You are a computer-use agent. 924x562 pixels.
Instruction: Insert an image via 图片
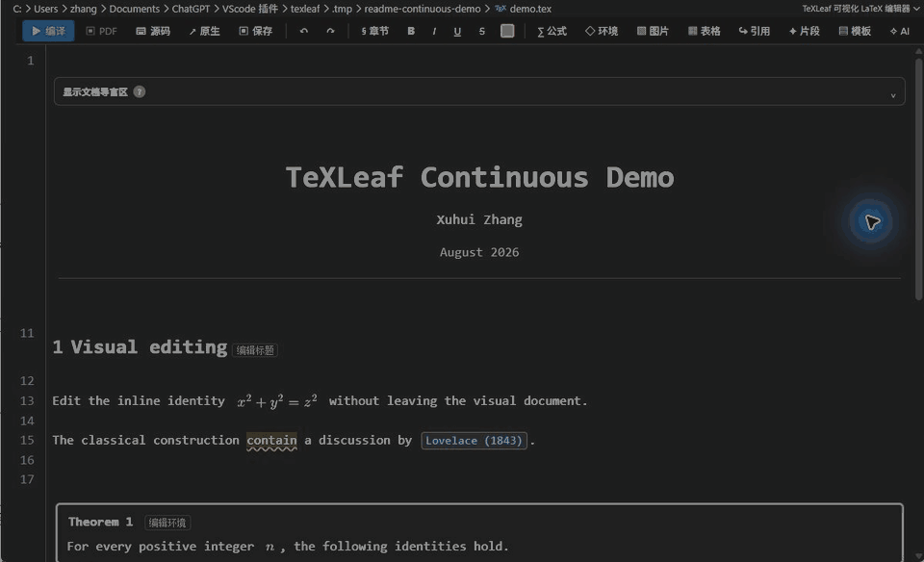click(x=653, y=31)
